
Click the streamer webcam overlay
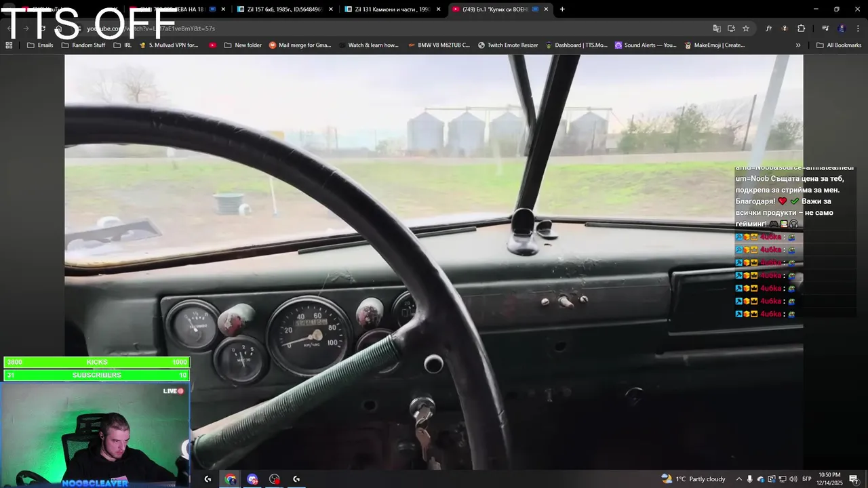point(95,434)
